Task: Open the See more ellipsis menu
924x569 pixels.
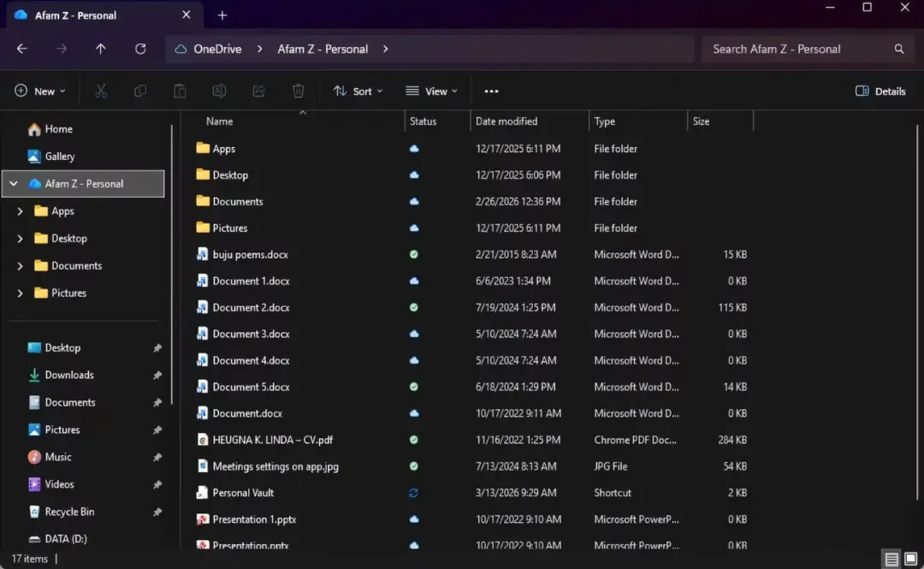Action: 491,91
